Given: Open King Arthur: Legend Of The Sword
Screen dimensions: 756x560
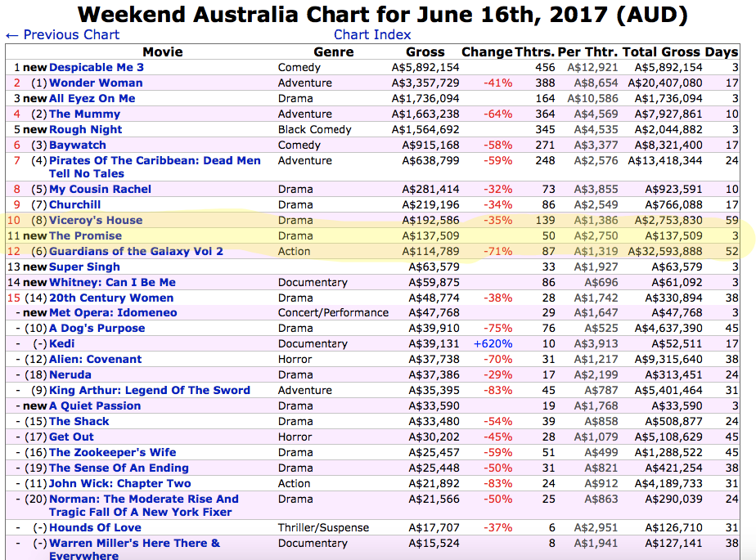Looking at the screenshot, I should (150, 390).
